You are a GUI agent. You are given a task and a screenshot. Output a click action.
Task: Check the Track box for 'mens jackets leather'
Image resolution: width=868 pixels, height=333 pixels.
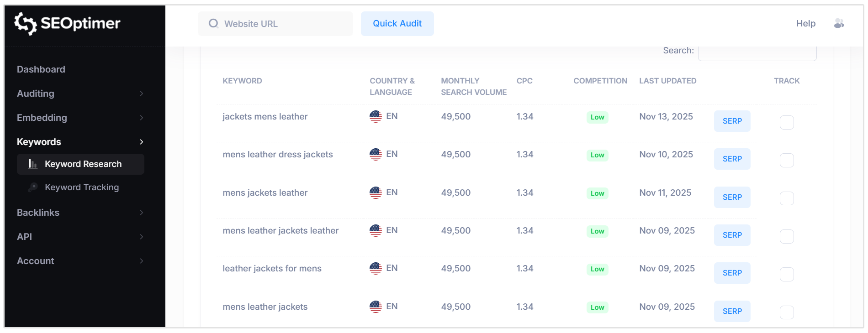point(787,198)
